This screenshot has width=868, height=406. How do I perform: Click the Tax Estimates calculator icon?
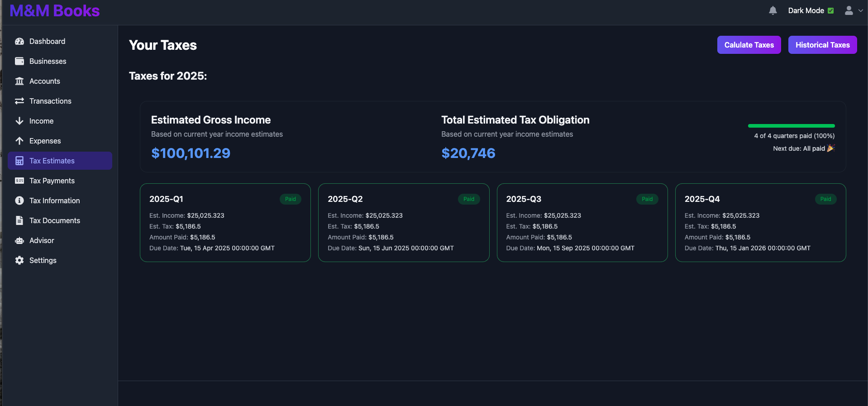pos(19,161)
